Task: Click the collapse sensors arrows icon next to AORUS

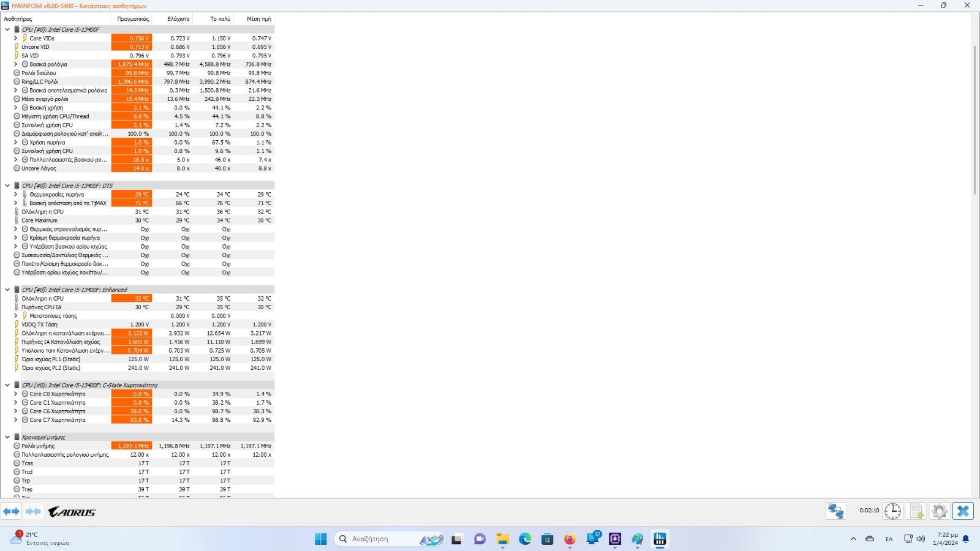Action: 33,511
